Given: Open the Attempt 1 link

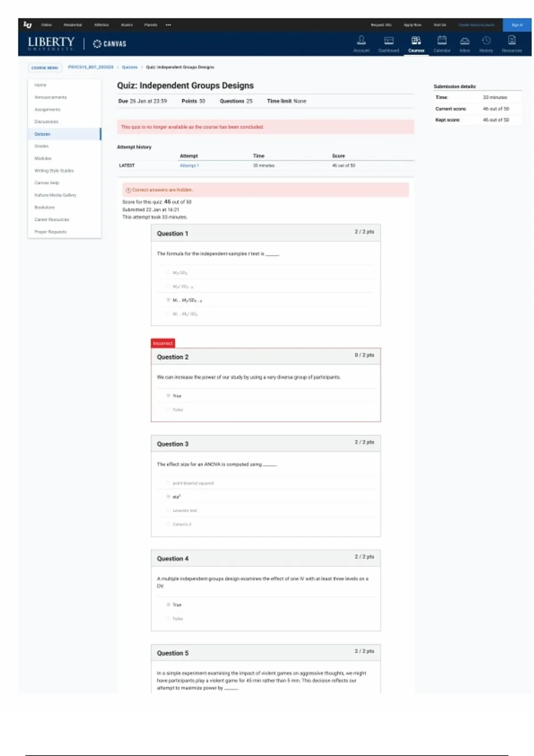Looking at the screenshot, I should [189, 165].
